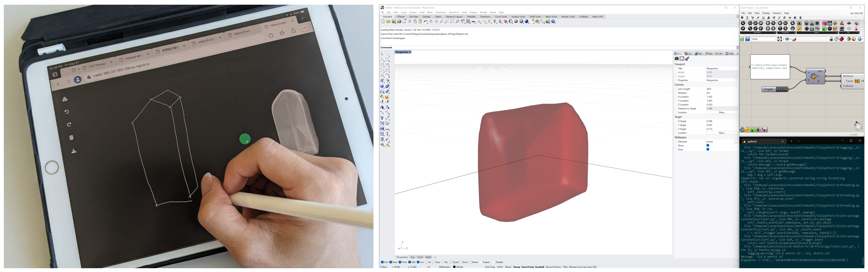Flip the Grasshopper Toggle False value
Image resolution: width=868 pixels, height=272 pixels.
(x=782, y=89)
